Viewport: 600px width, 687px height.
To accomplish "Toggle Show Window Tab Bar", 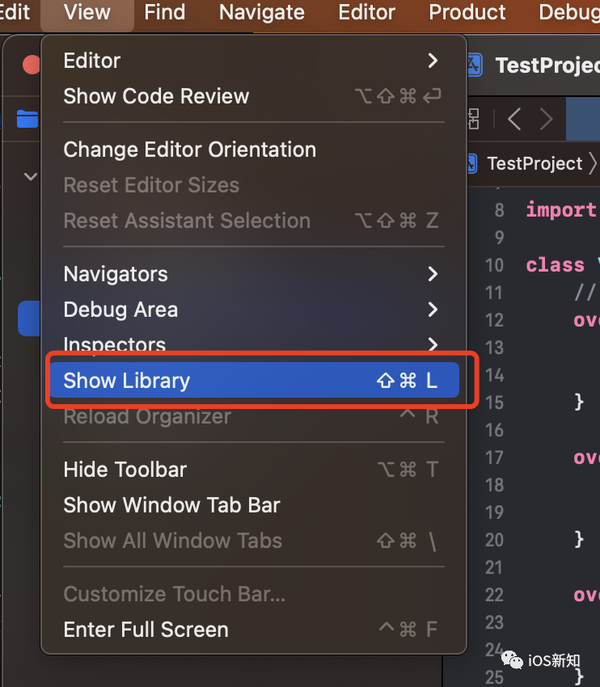I will pyautogui.click(x=171, y=505).
